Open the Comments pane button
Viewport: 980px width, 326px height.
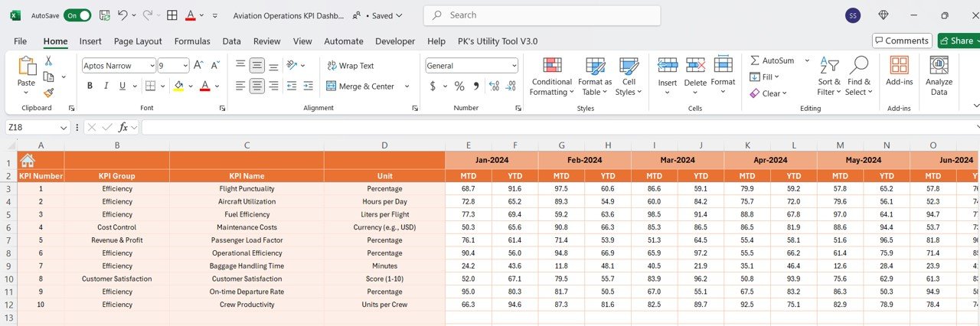pos(902,41)
